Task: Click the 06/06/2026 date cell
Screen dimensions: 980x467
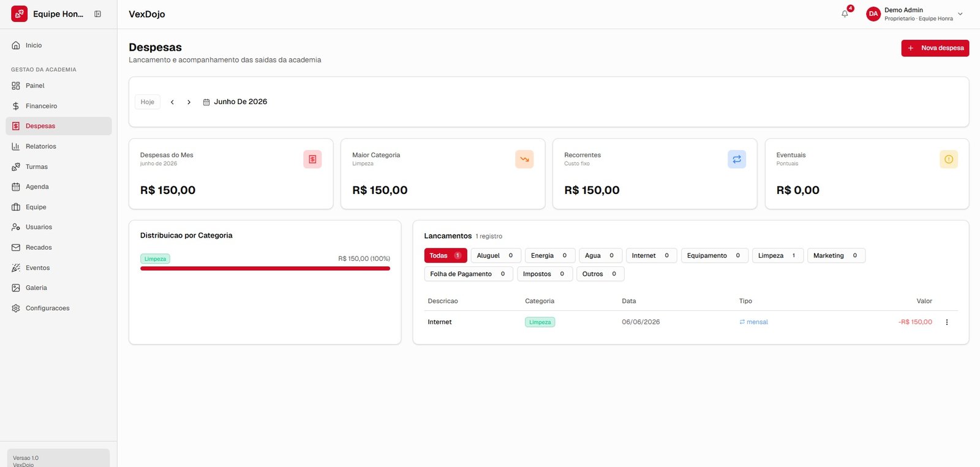Action: pos(641,322)
